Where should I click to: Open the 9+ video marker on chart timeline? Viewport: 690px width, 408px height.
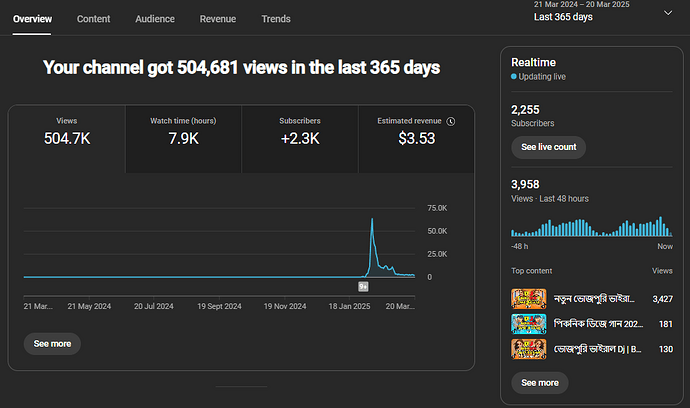(363, 286)
